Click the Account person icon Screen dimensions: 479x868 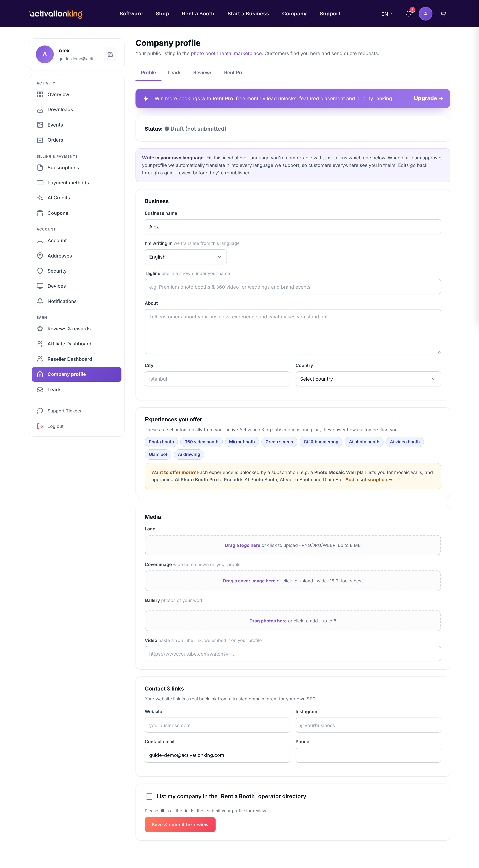pos(40,240)
